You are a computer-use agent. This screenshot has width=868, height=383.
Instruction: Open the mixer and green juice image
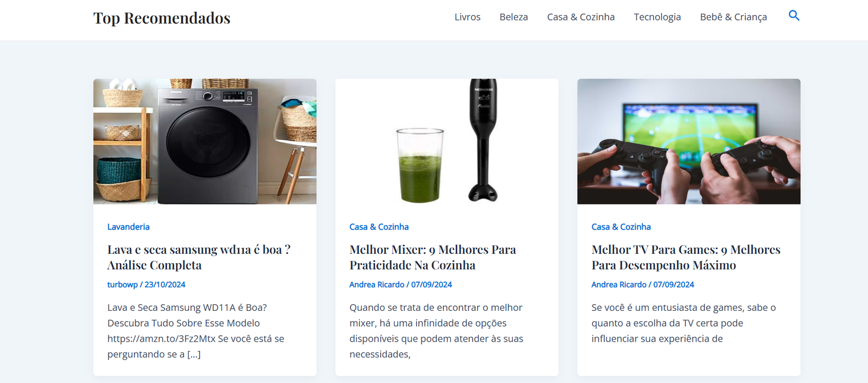pos(446,142)
